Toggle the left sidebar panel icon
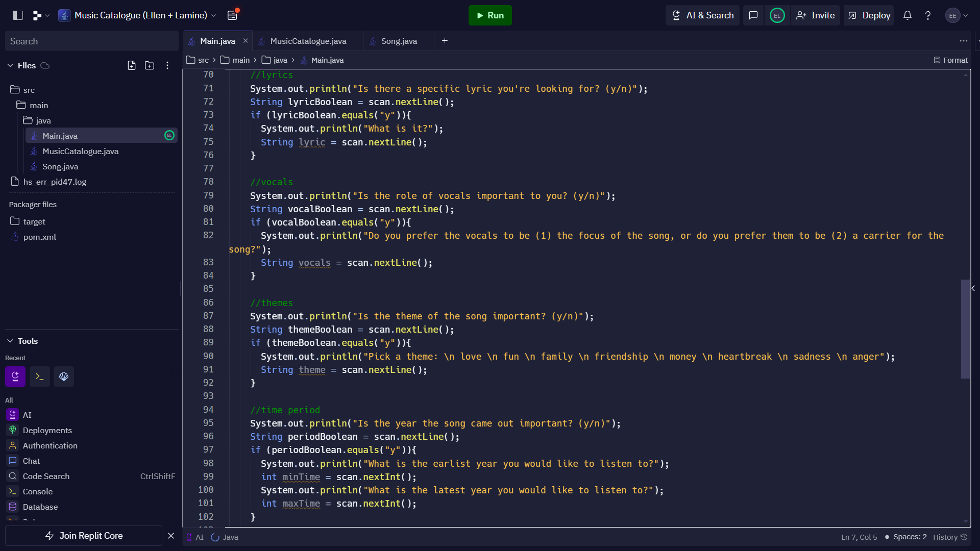Image resolution: width=980 pixels, height=551 pixels. coord(18,15)
